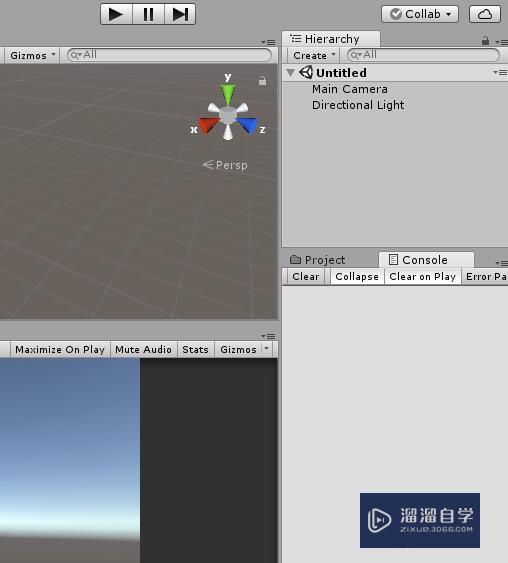Start Play mode with the Play button

[x=116, y=14]
